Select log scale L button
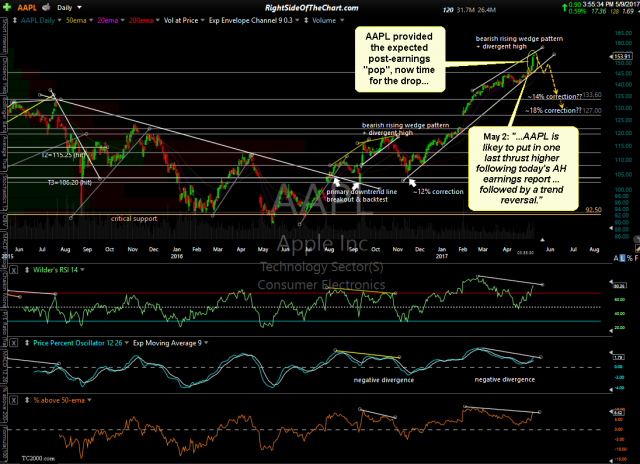This screenshot has height=464, width=640. click(x=622, y=258)
